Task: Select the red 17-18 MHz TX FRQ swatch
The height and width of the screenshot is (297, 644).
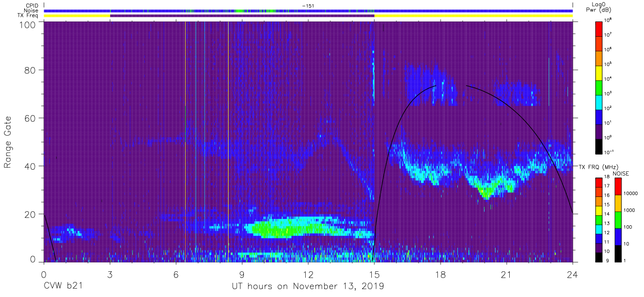Action: pyautogui.click(x=598, y=183)
